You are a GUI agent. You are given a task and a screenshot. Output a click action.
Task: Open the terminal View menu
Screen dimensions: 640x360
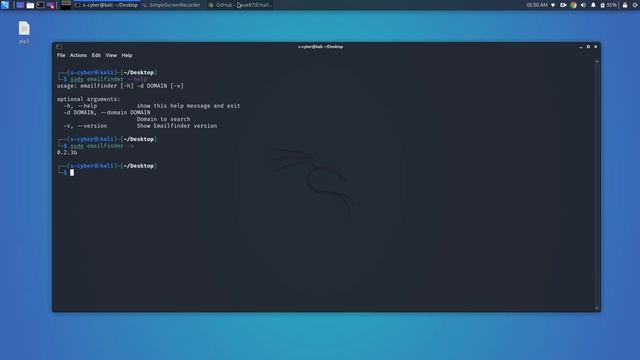tap(111, 55)
